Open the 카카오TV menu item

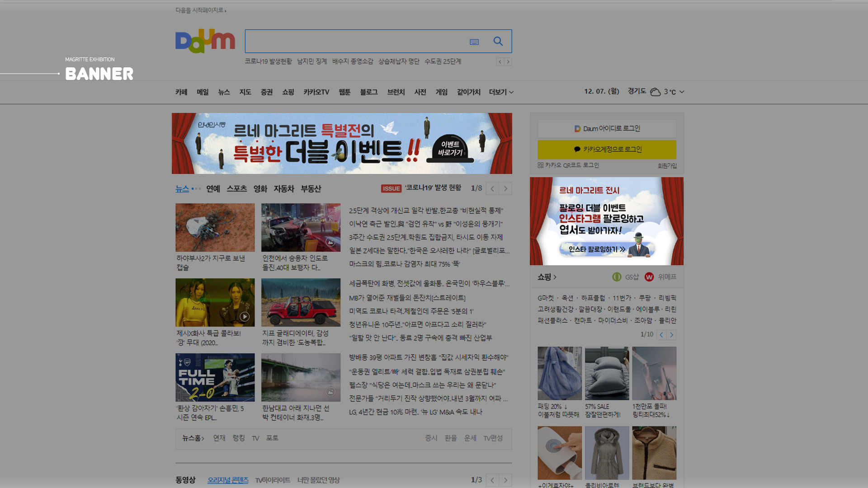[316, 92]
